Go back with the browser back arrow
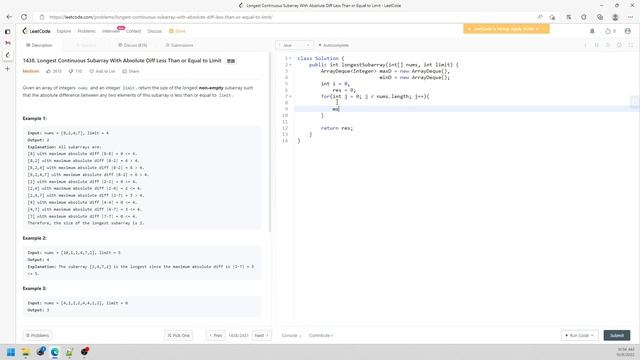 [9, 17]
